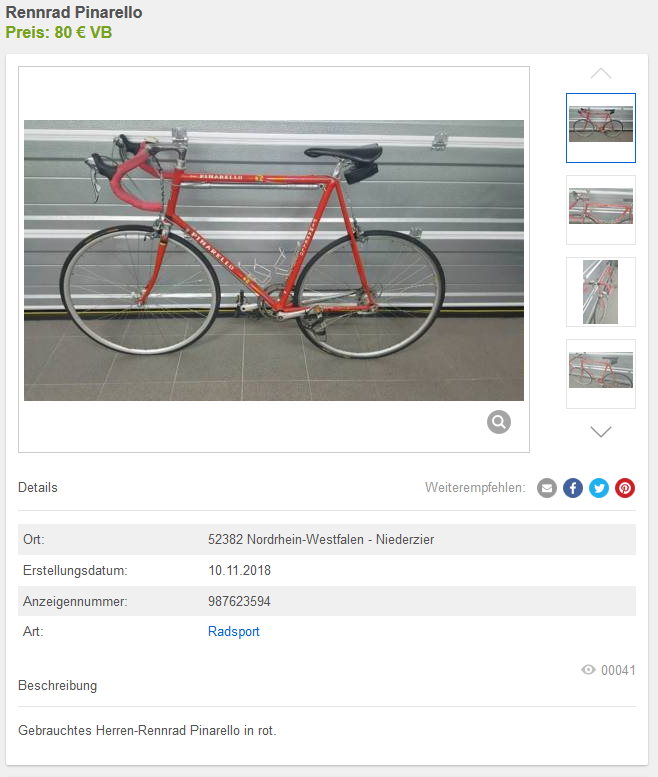Move thumbnail gallery up with chevron

[601, 73]
